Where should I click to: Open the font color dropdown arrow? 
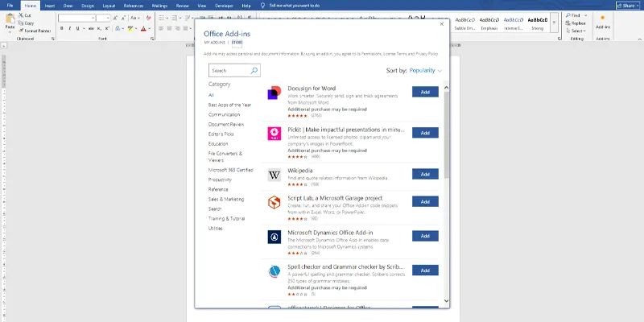[x=149, y=28]
